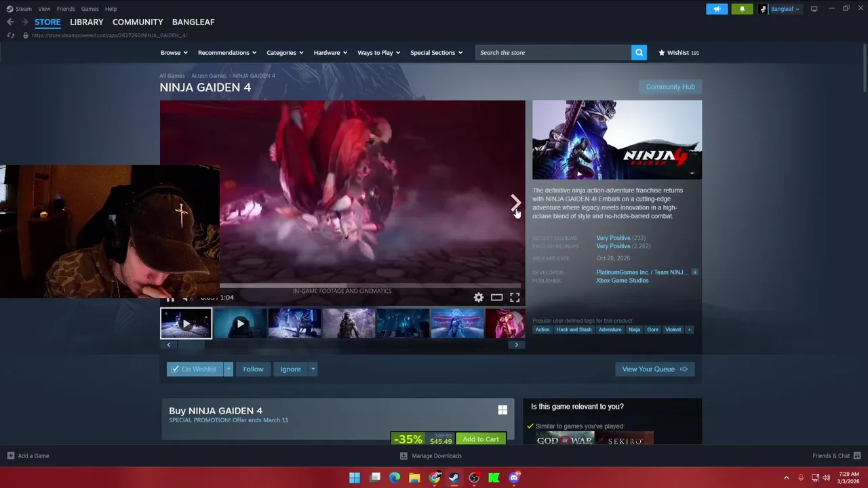Screen dimensions: 868x488
Task: Toggle theater mode on the trailer
Action: point(496,298)
